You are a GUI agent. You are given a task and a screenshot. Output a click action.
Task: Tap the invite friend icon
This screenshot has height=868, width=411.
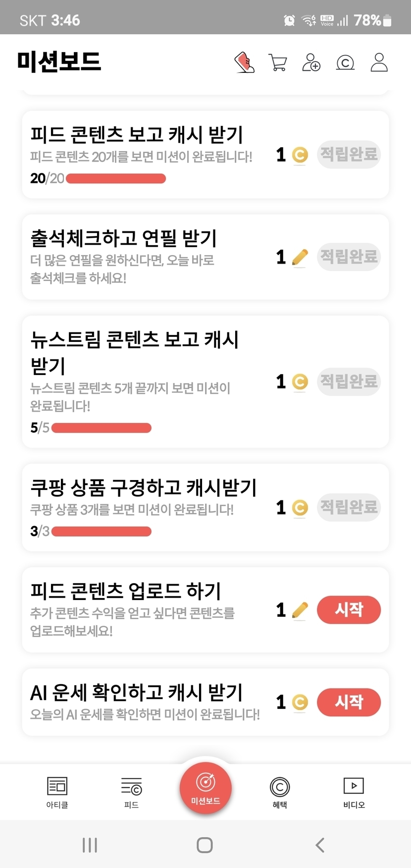pyautogui.click(x=311, y=63)
